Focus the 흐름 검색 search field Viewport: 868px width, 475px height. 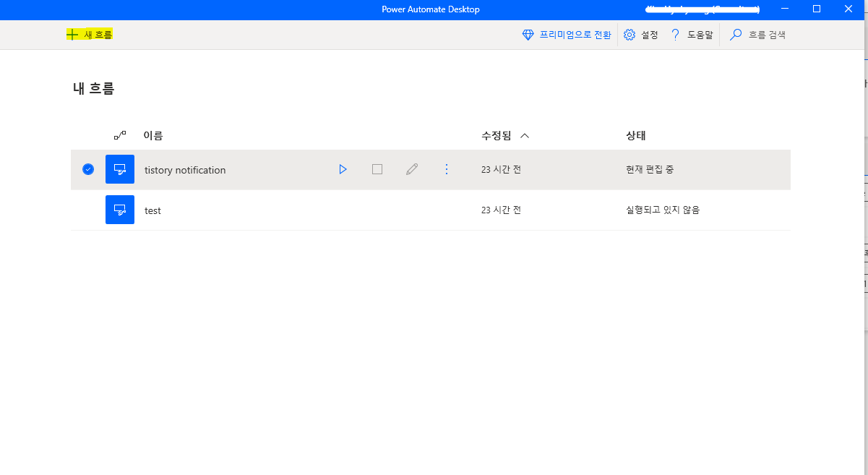point(758,35)
